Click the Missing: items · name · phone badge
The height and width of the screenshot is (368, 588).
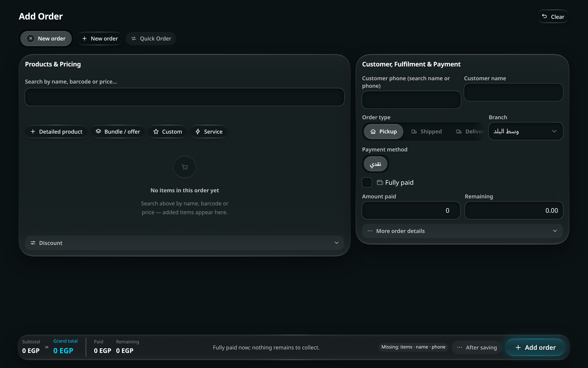(413, 347)
